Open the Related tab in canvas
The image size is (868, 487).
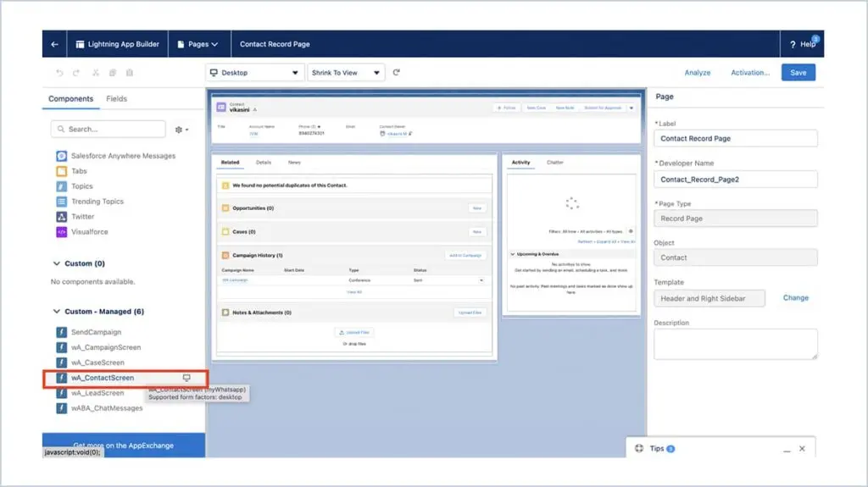(231, 163)
